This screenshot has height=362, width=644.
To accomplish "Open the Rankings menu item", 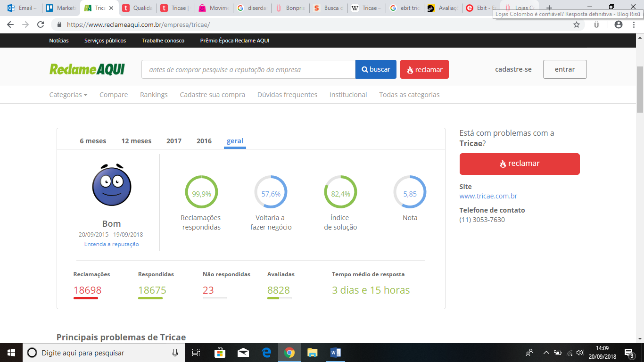I will coord(154,95).
